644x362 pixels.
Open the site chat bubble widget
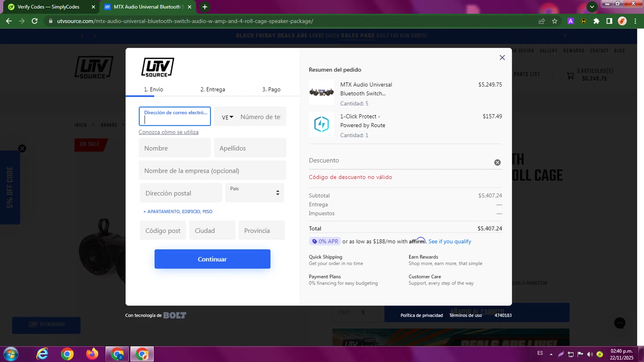620,323
